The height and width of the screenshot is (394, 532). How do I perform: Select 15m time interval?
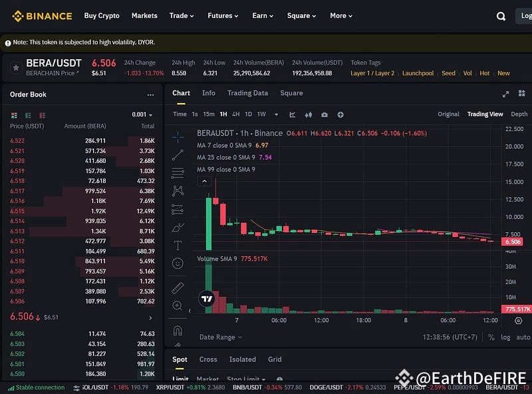coord(209,114)
